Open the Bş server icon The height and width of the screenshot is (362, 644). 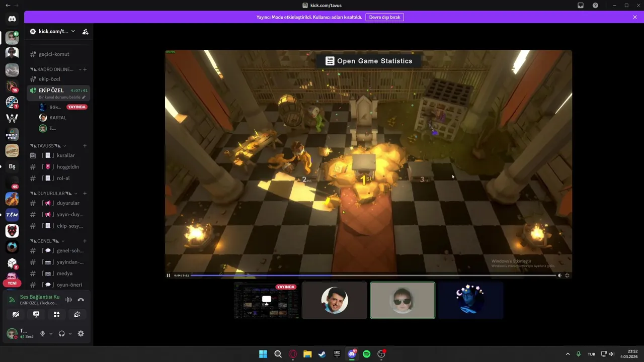(12, 166)
